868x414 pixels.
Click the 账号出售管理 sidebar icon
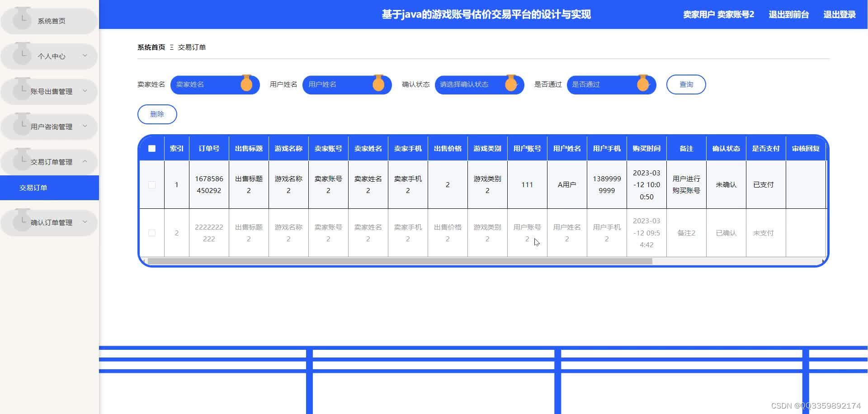pos(22,89)
